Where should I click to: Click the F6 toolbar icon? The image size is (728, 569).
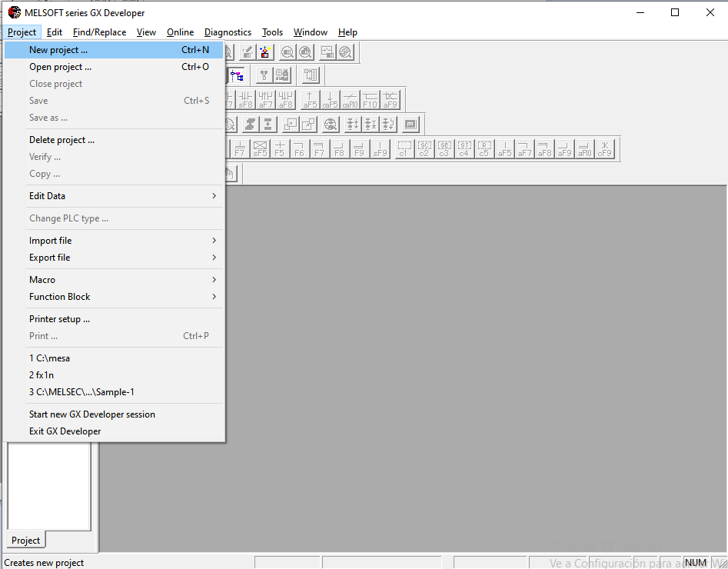[x=300, y=148]
